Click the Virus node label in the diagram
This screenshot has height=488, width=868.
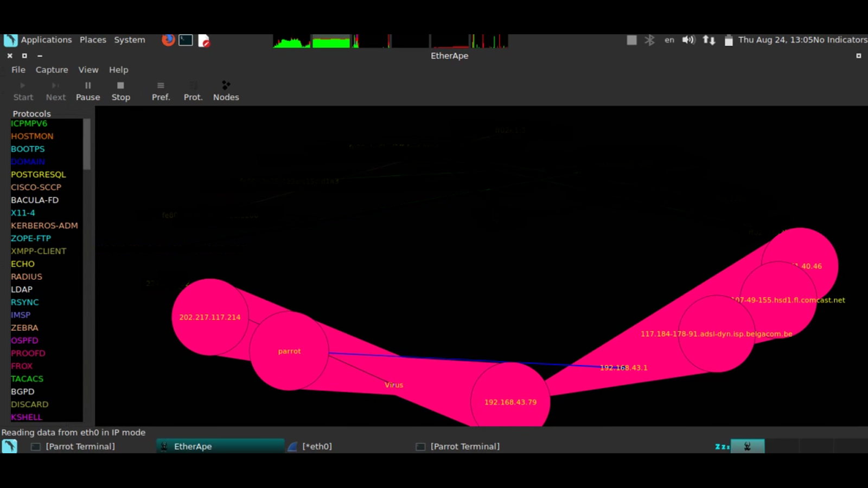pyautogui.click(x=394, y=385)
